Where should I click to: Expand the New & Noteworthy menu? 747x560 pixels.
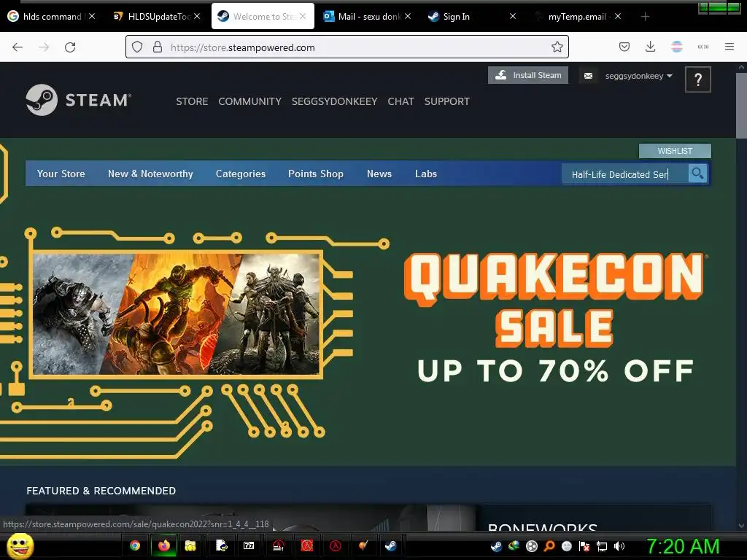coord(150,174)
